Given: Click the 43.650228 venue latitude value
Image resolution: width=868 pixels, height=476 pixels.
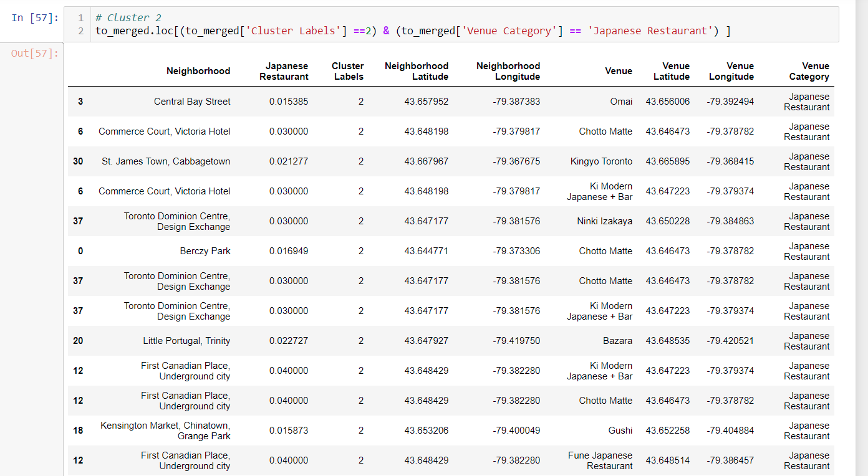Looking at the screenshot, I should [x=668, y=221].
